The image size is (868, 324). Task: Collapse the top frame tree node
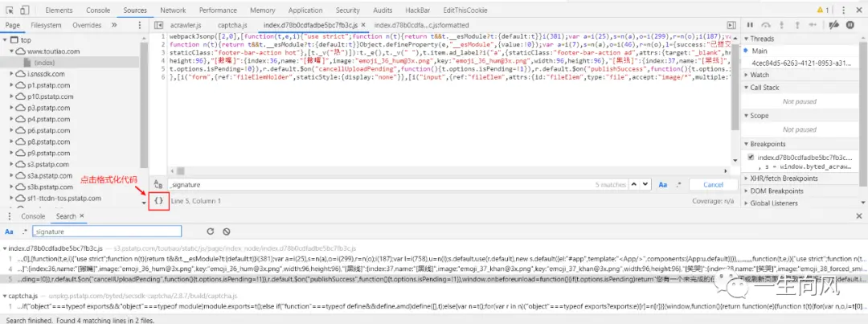pyautogui.click(x=6, y=40)
